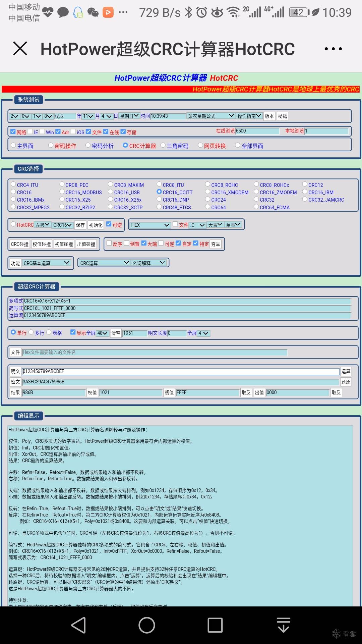Close the HotCRC page with X icon
Screen dimensions: 362x644
(x=20, y=48)
